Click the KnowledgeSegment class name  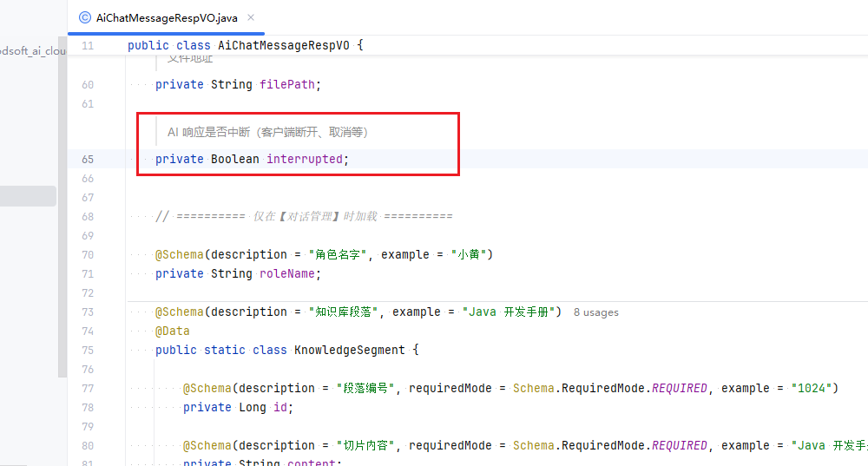(x=349, y=351)
